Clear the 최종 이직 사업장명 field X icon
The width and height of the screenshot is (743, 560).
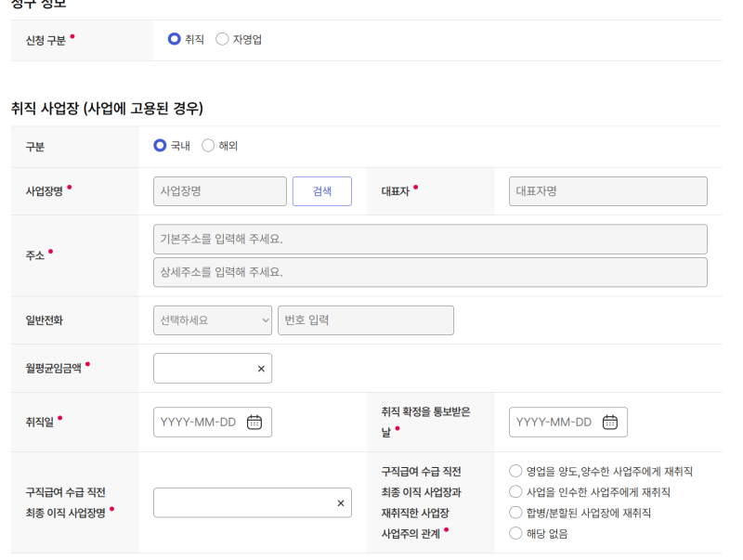341,503
